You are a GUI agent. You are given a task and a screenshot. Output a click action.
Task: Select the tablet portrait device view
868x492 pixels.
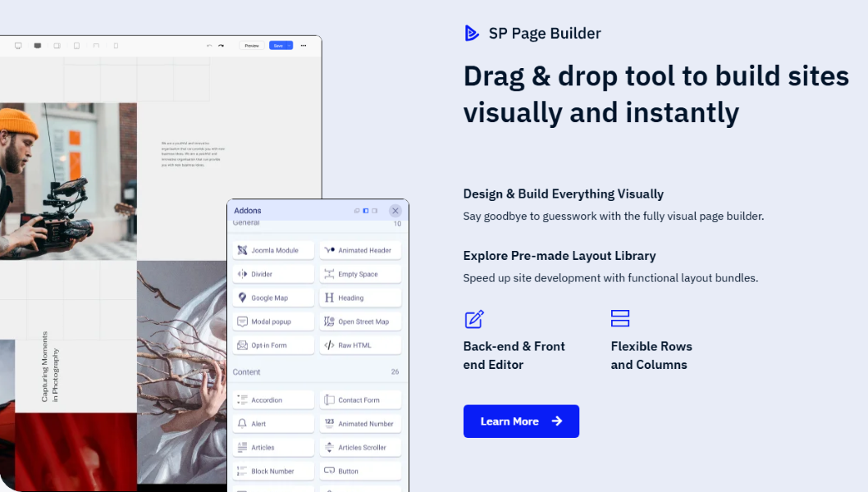click(x=76, y=46)
